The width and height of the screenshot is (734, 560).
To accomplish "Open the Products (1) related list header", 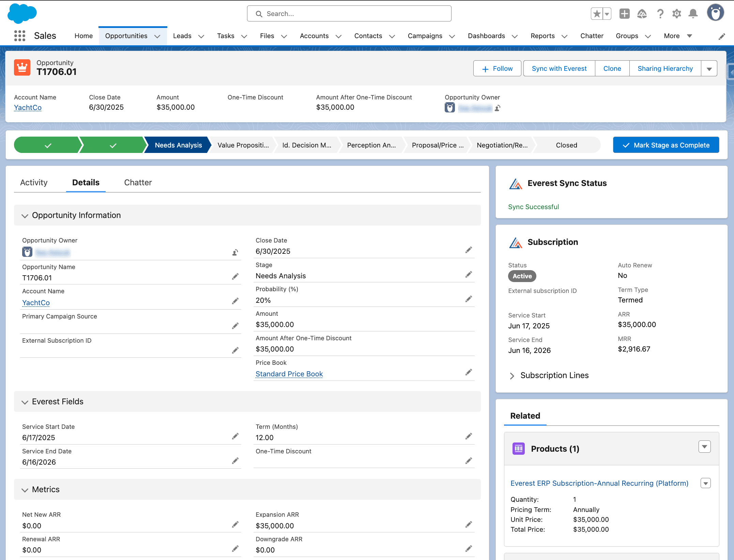I will pos(555,449).
